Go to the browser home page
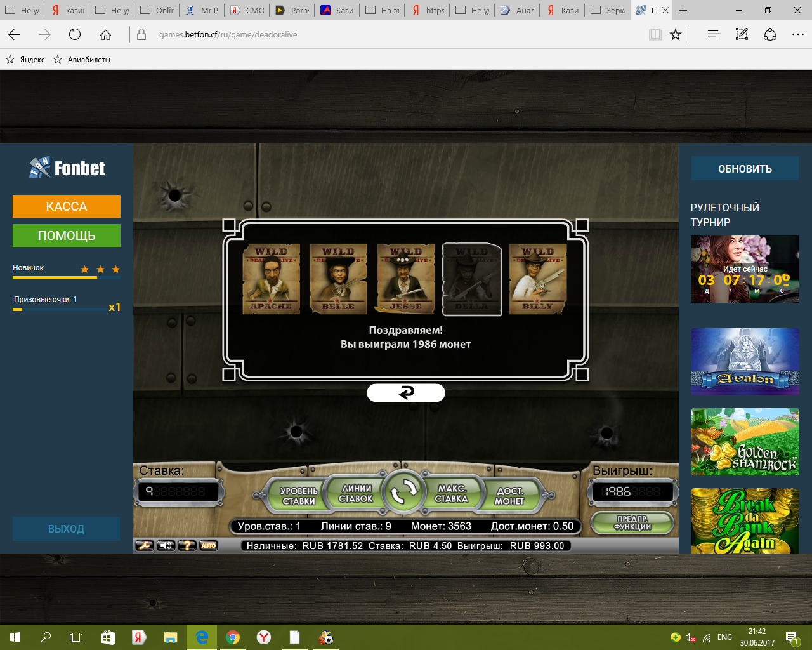812x650 pixels. click(105, 35)
